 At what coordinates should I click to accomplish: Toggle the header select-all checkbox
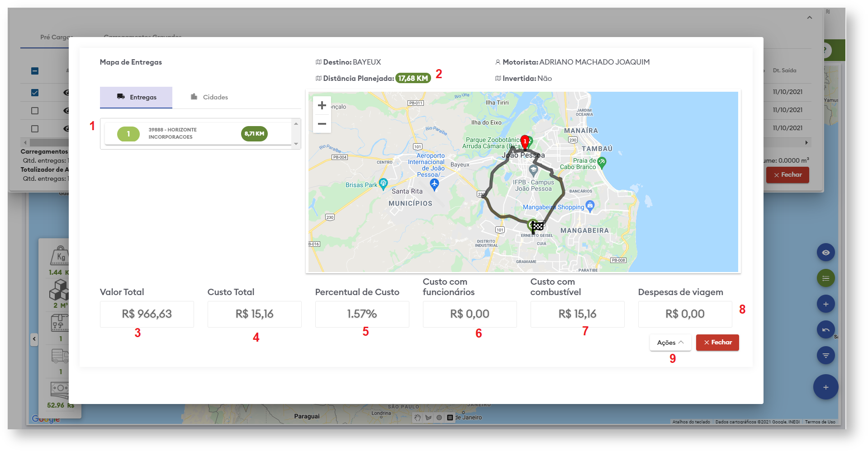coord(35,71)
